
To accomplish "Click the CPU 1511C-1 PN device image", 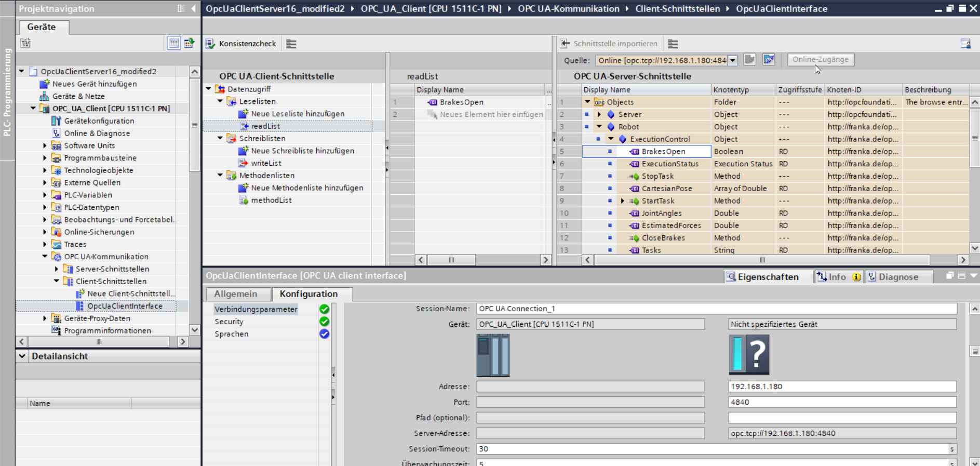I will click(493, 355).
